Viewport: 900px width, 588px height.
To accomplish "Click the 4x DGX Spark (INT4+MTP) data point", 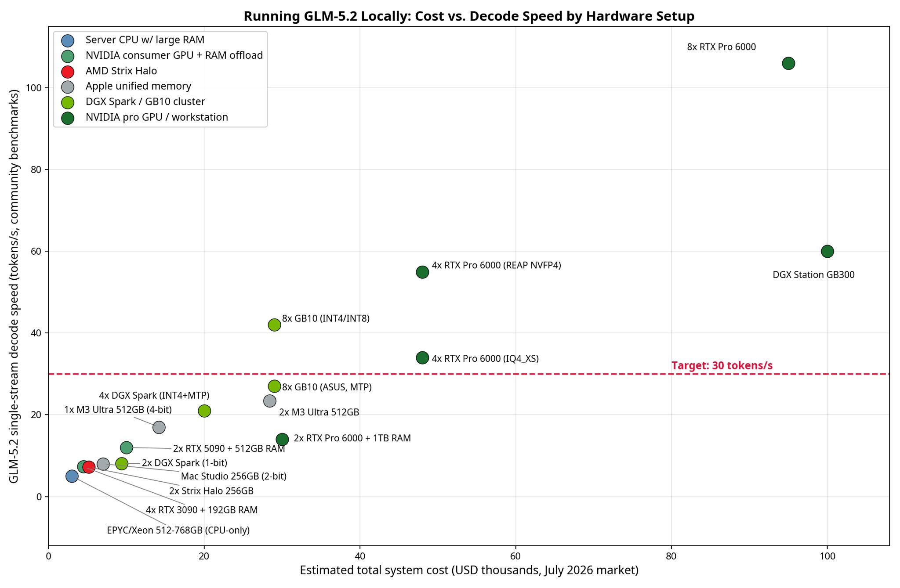I will point(204,411).
